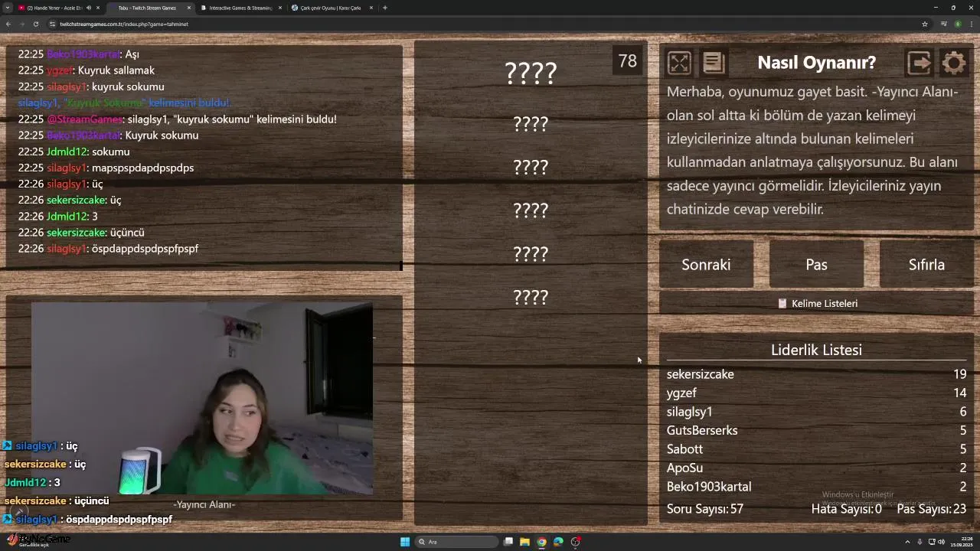Viewport: 980px width, 551px height.
Task: Click the Kelime Listeleri notebook icon
Action: (782, 304)
